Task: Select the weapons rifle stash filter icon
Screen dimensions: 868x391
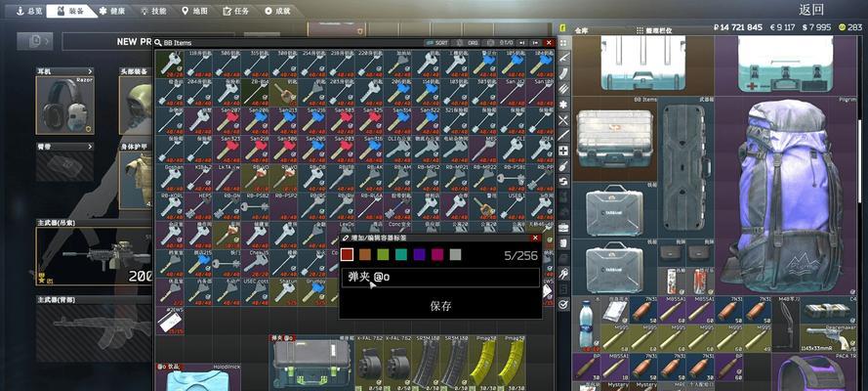Action: click(x=563, y=58)
